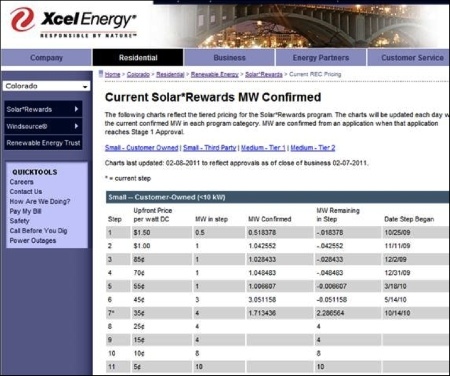Open the Company navigation tab

tap(46, 58)
